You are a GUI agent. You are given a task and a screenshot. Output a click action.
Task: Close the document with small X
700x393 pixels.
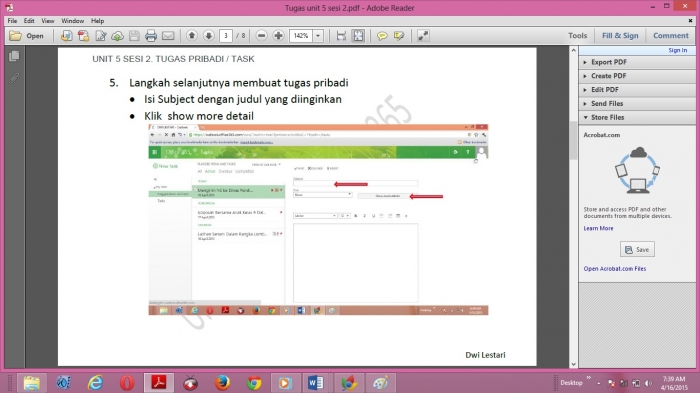pos(690,21)
